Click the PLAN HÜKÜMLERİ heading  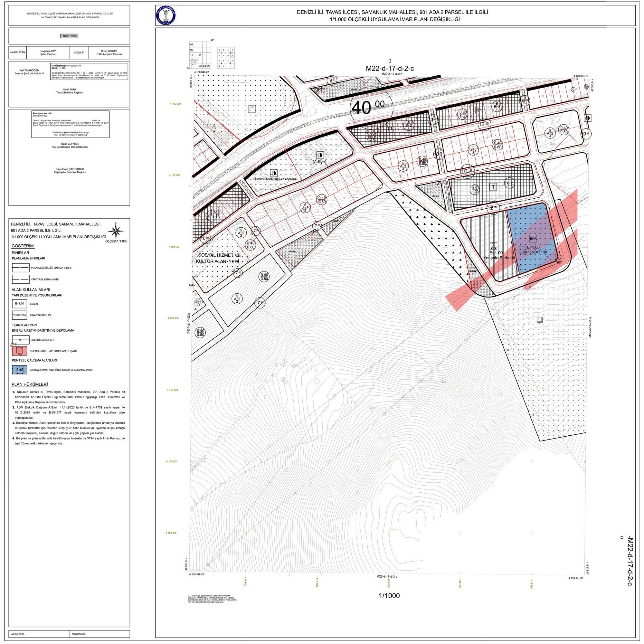pyautogui.click(x=30, y=384)
